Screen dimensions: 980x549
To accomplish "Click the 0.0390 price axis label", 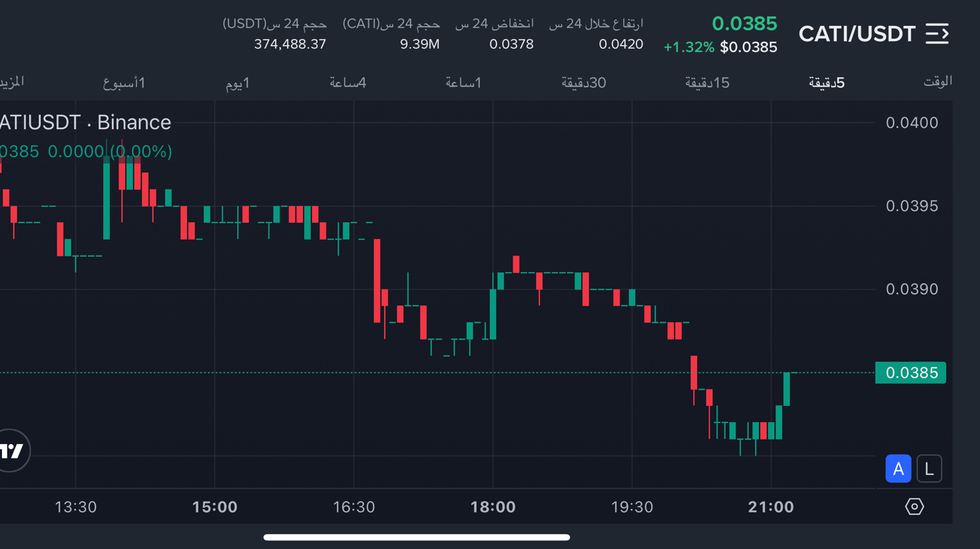I will tap(911, 289).
